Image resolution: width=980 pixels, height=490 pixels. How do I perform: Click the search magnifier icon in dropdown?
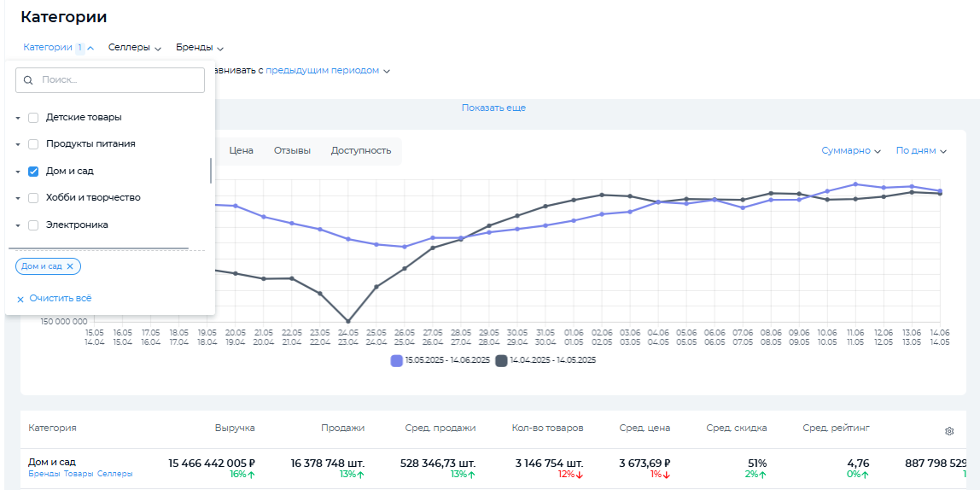pos(28,80)
